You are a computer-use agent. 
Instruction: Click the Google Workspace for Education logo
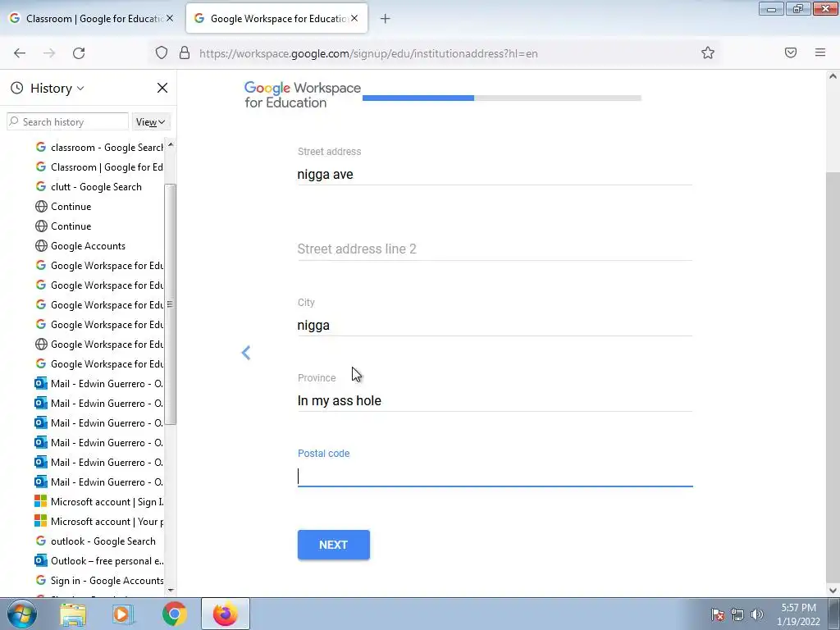(x=302, y=95)
